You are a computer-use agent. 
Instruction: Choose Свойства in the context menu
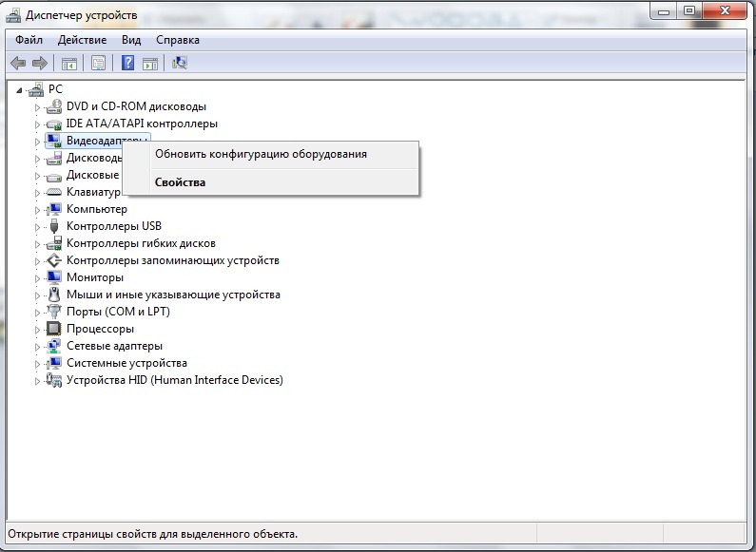pos(270,182)
